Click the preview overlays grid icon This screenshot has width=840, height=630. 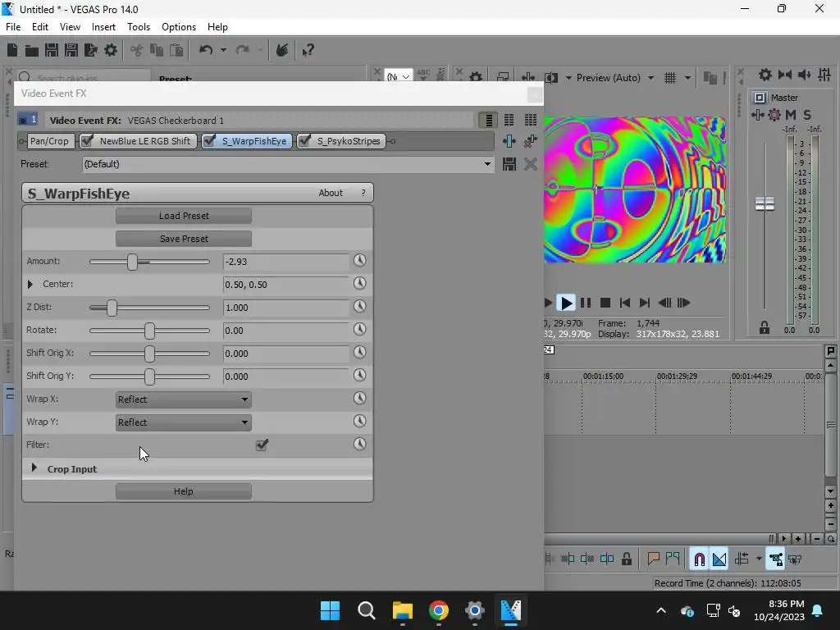click(x=670, y=78)
